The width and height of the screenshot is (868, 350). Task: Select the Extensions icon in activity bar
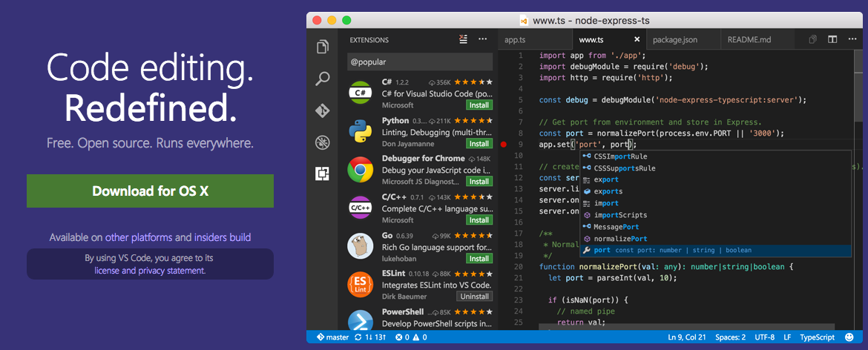pyautogui.click(x=322, y=174)
